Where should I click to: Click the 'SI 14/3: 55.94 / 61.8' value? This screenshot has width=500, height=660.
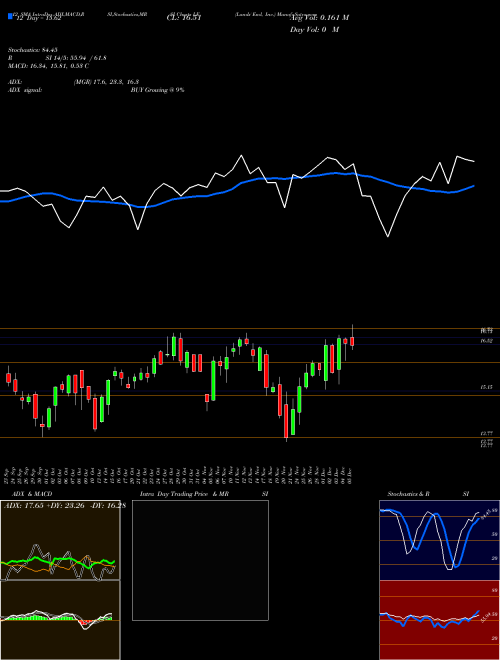tap(76, 58)
